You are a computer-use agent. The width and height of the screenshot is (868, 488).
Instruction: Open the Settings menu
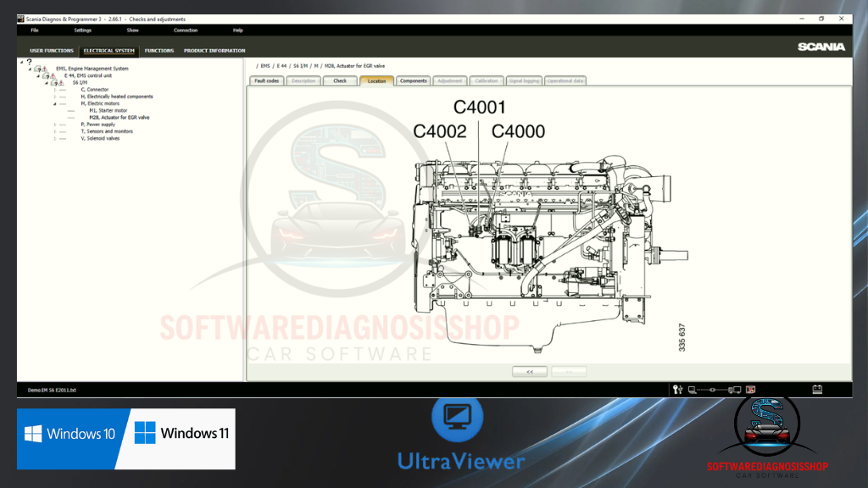[82, 30]
